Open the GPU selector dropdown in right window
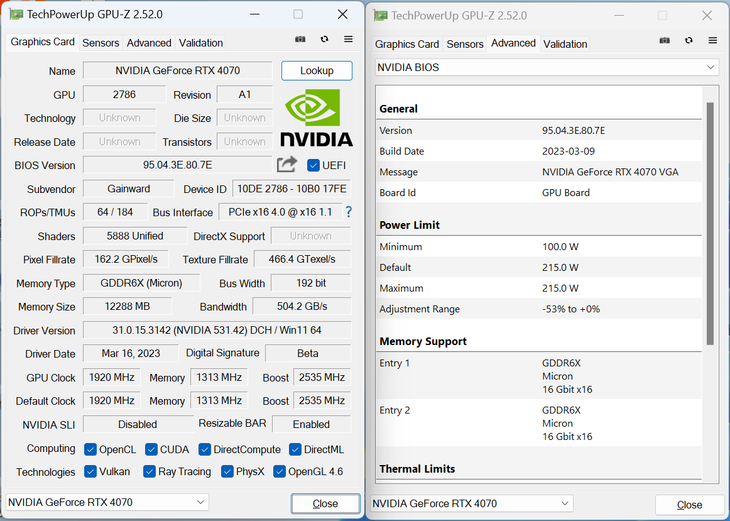 pyautogui.click(x=471, y=503)
